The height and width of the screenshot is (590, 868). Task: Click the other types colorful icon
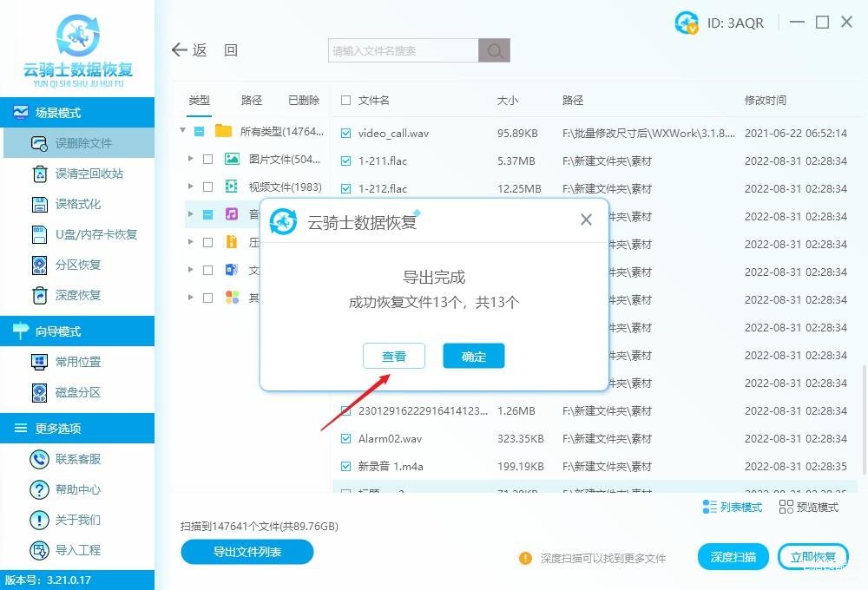click(232, 298)
